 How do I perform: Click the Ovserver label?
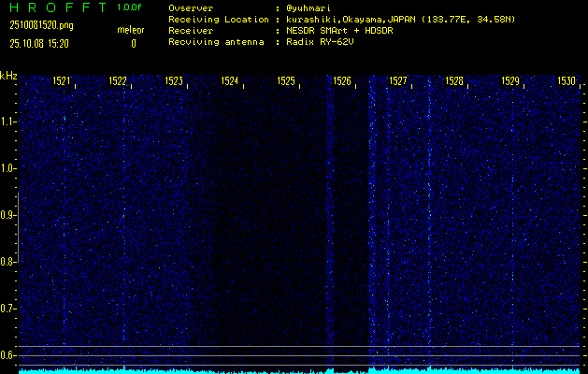click(x=191, y=7)
